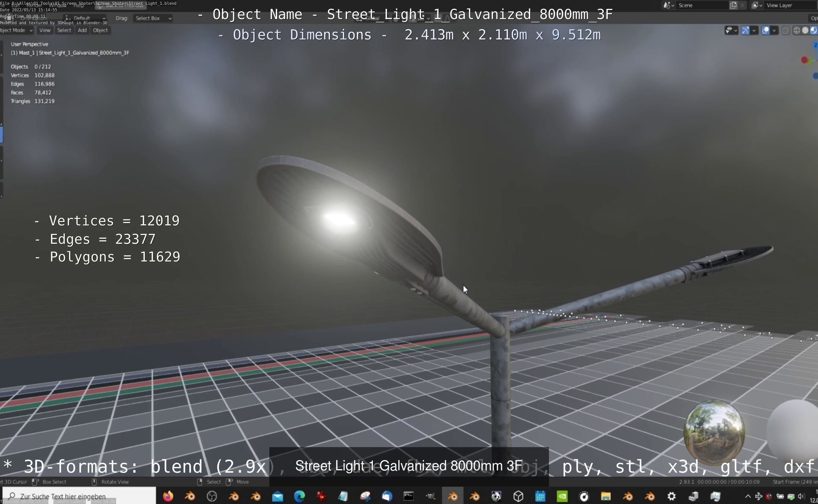Click the red X axis gizmo ball
Viewport: 818px width, 504px height.
coord(804,60)
